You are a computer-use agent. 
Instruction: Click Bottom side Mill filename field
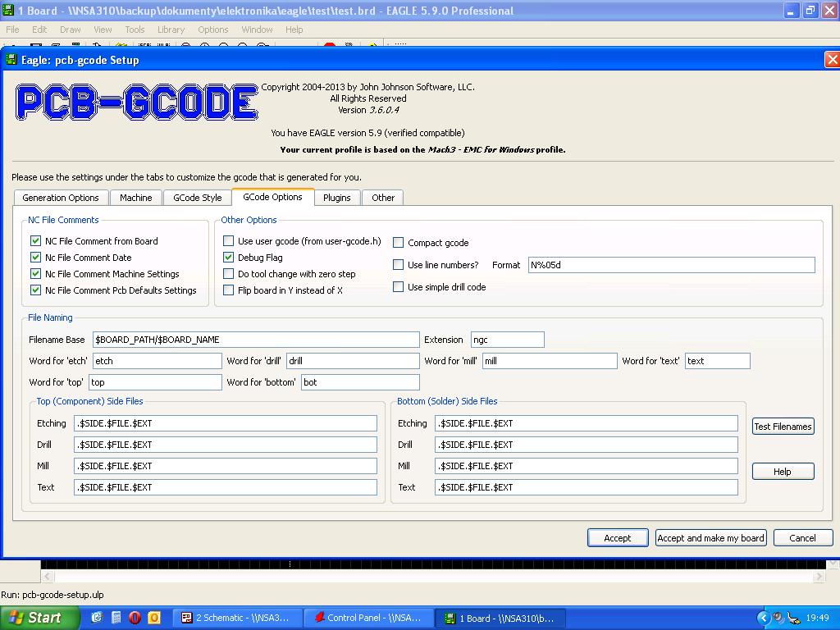coord(587,466)
